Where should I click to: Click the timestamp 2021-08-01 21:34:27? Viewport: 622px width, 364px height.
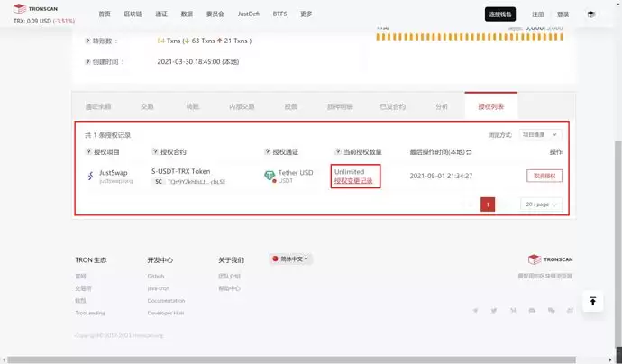(441, 176)
